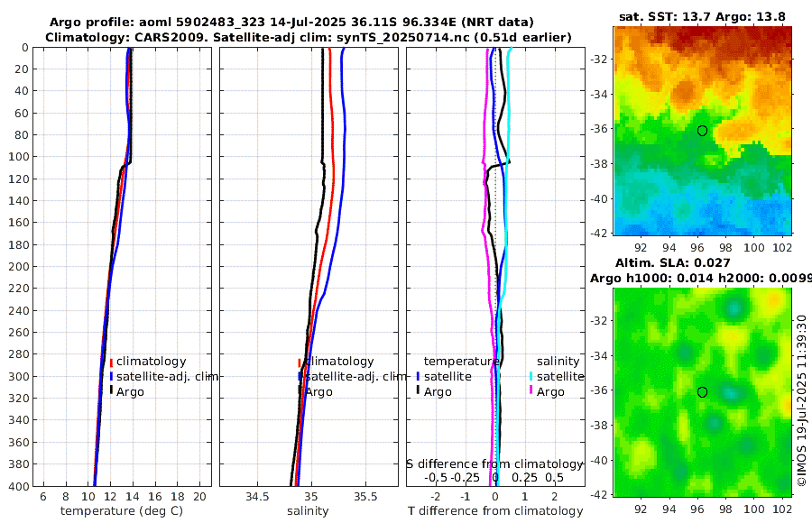Image resolution: width=812 pixels, height=523 pixels.
Task: Click depth tick label 100 on the y-axis
Action: [19, 157]
